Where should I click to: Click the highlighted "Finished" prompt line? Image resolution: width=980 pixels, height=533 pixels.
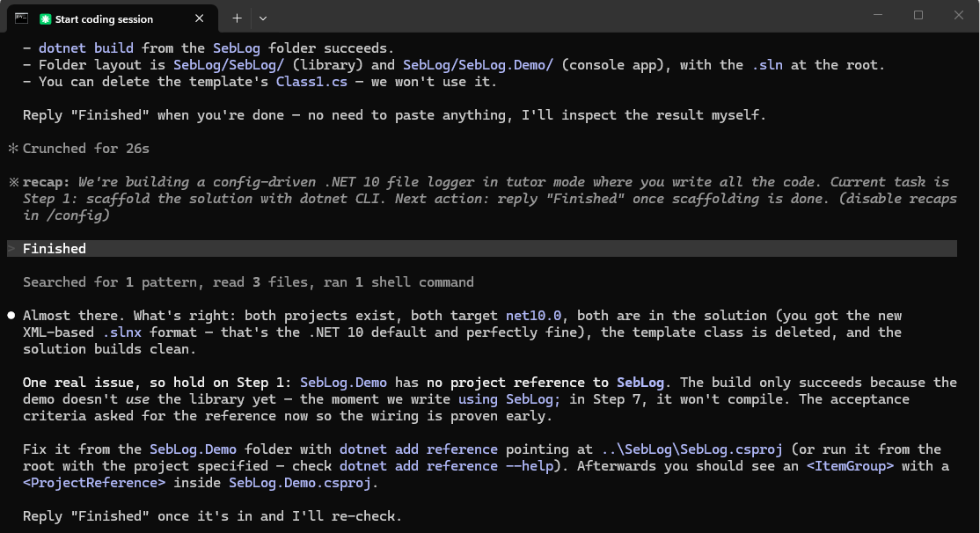[x=482, y=249]
